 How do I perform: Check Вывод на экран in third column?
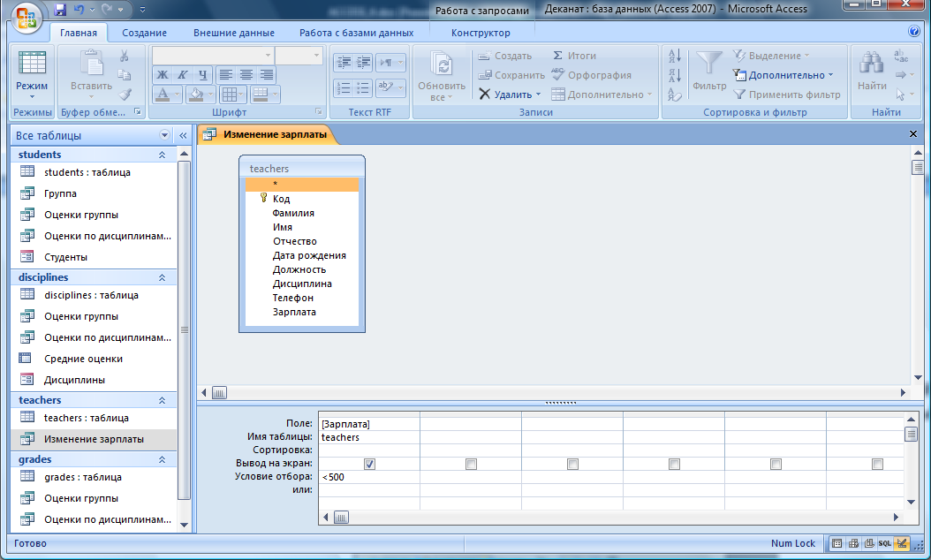click(572, 464)
